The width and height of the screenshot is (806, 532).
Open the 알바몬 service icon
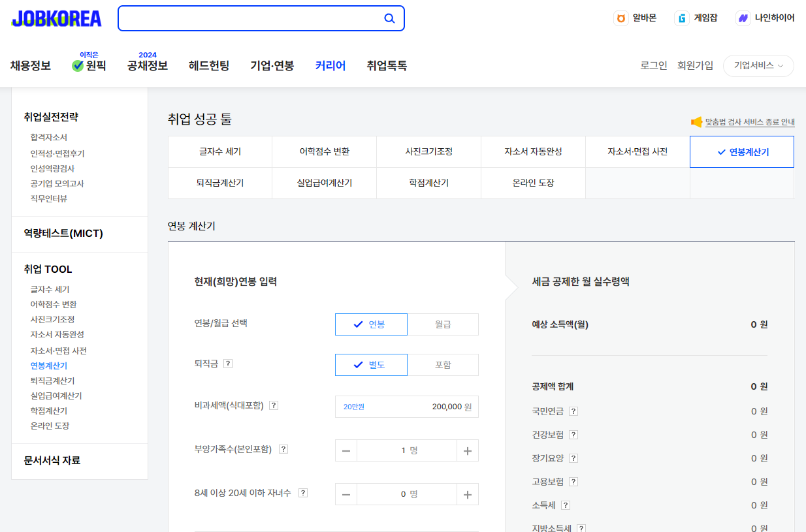[620, 18]
